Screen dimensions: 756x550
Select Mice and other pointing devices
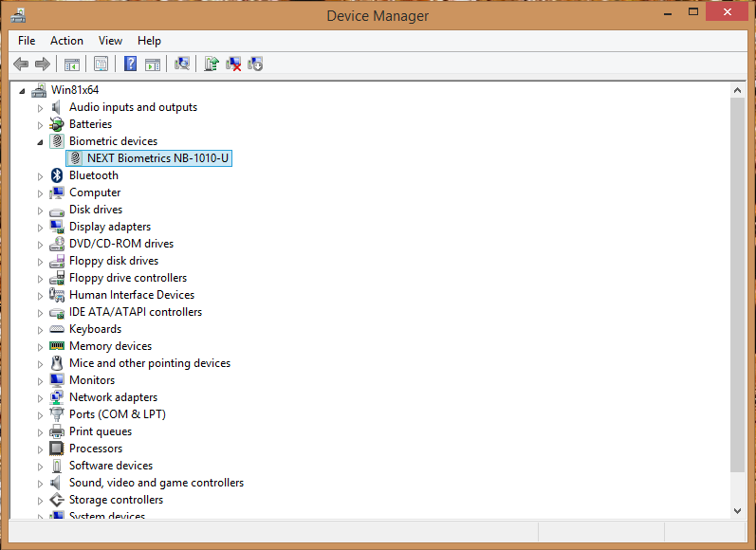tap(150, 363)
